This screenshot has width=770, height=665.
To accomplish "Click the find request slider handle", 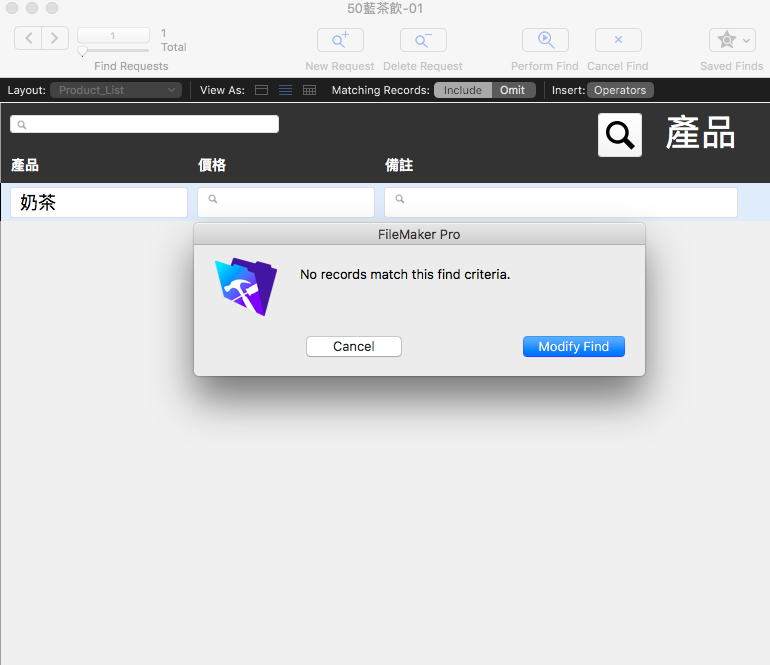I will click(x=82, y=51).
